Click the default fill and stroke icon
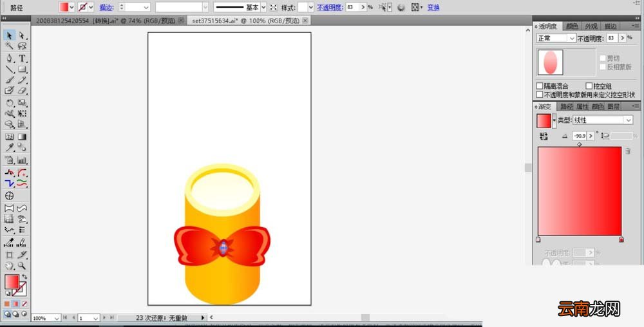This screenshot has width=644, height=327. coord(7,293)
